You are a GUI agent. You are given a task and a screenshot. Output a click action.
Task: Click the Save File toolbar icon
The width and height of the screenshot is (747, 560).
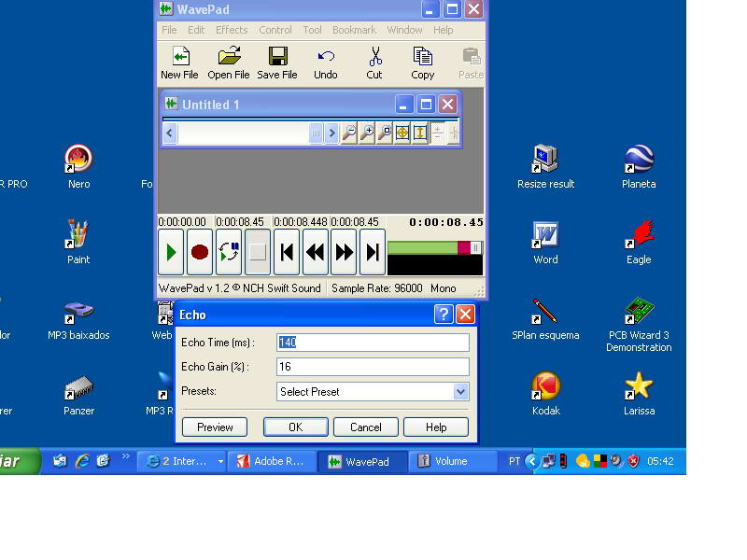[x=277, y=63]
